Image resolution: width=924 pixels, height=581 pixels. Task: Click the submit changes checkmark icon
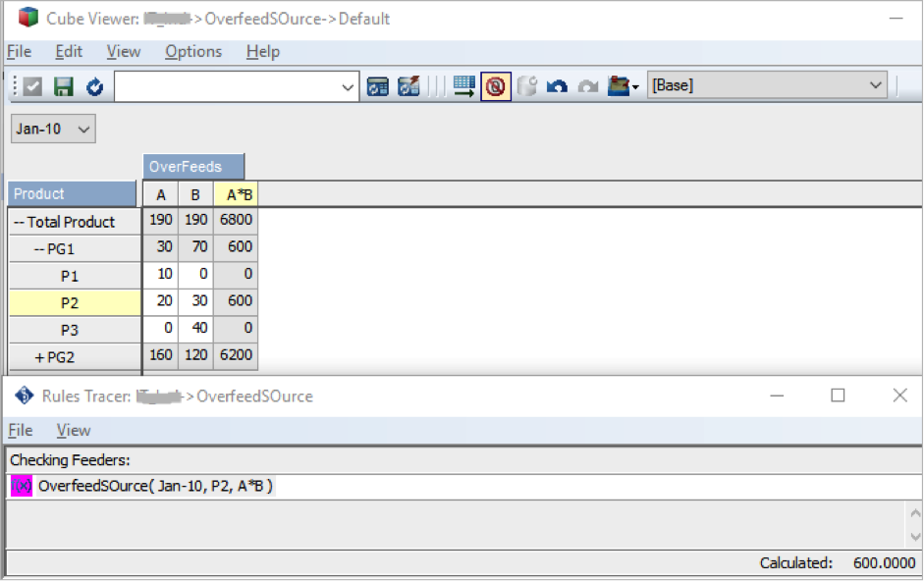33,86
